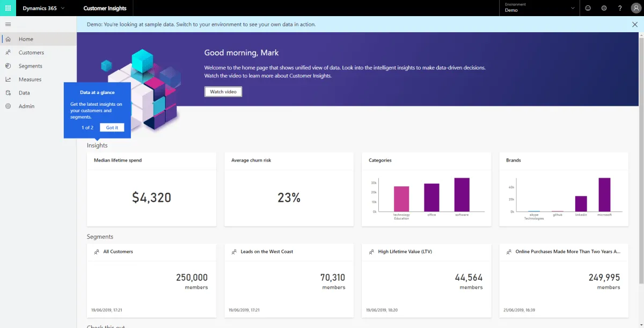This screenshot has width=644, height=328.
Task: Dismiss the demo notification banner
Action: tap(635, 25)
